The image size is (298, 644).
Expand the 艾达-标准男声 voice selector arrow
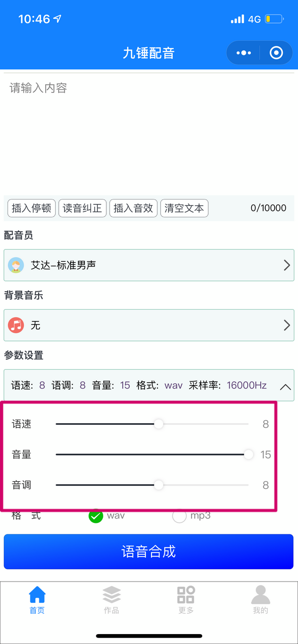(287, 265)
